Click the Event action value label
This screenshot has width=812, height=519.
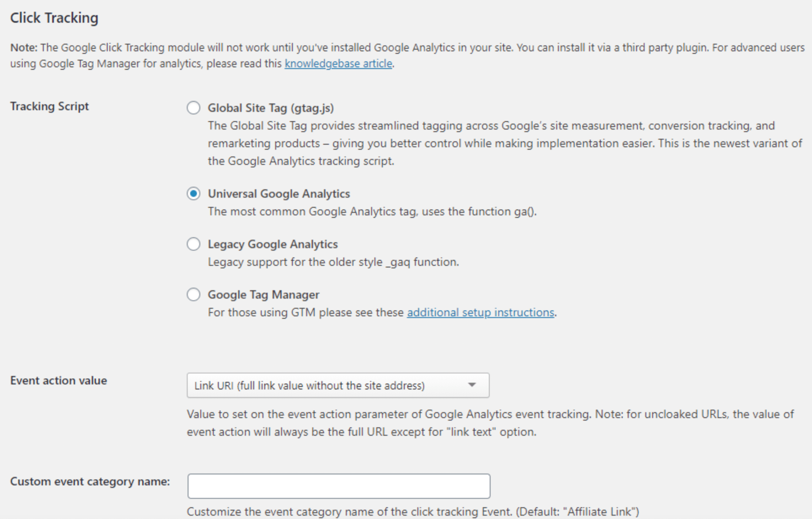click(x=58, y=381)
